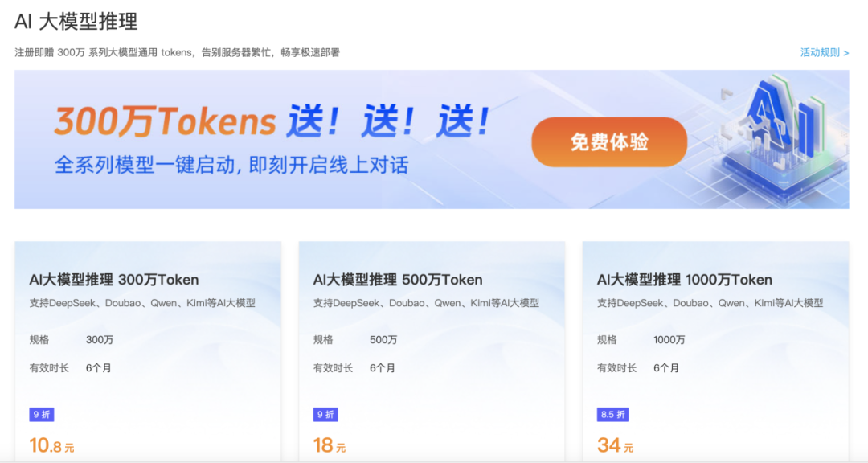Click the 6个月 duration in the 300万Token card

pos(99,367)
